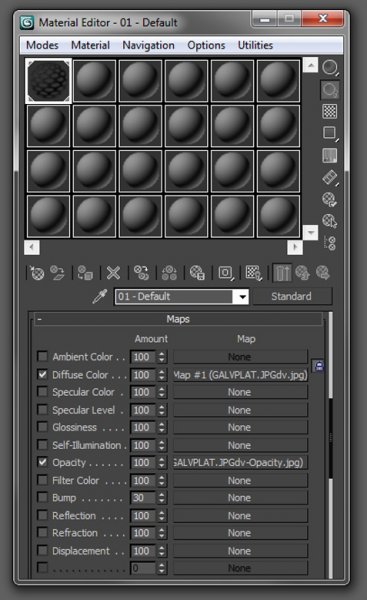Click the Reflection amount spinner
The image size is (367, 600).
162,516
